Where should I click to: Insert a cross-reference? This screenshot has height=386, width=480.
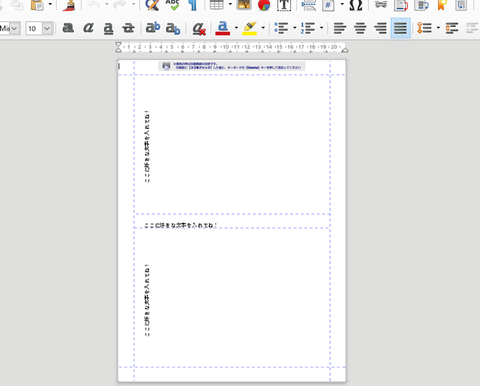462,5
